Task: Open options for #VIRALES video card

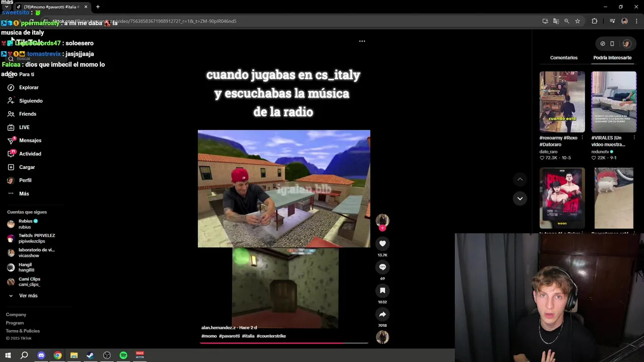Action: 634,138
